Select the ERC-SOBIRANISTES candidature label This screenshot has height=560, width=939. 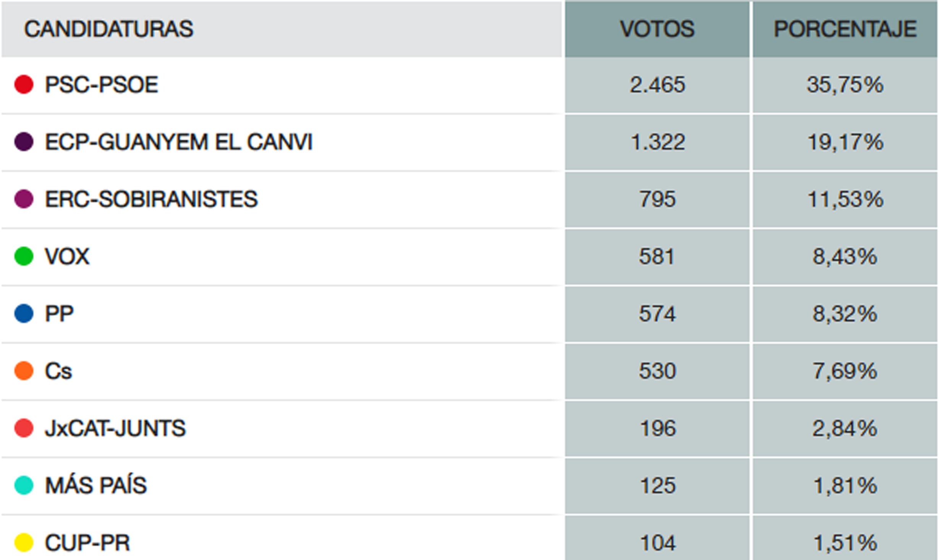point(151,199)
